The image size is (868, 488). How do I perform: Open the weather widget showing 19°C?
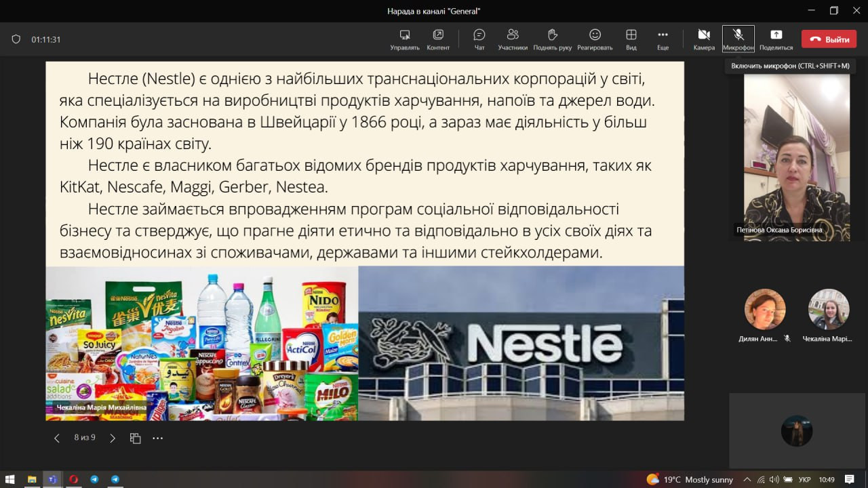(x=690, y=479)
